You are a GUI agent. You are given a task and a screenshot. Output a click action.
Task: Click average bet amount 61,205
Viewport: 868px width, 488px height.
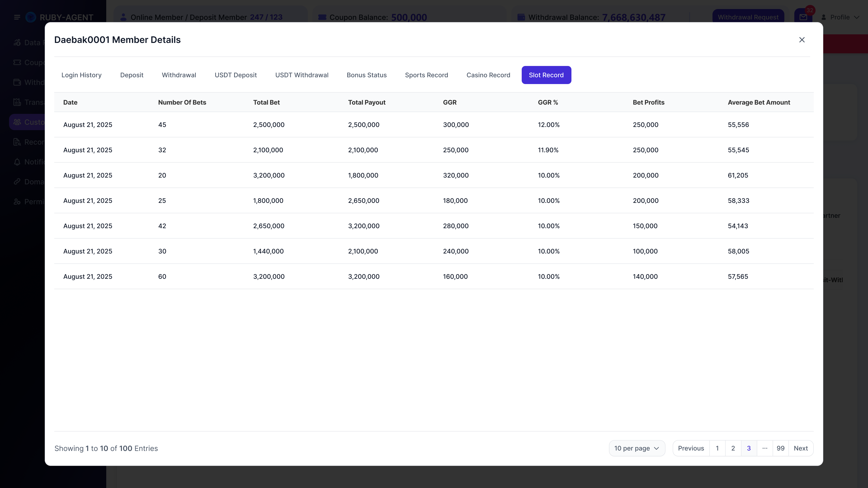point(738,175)
